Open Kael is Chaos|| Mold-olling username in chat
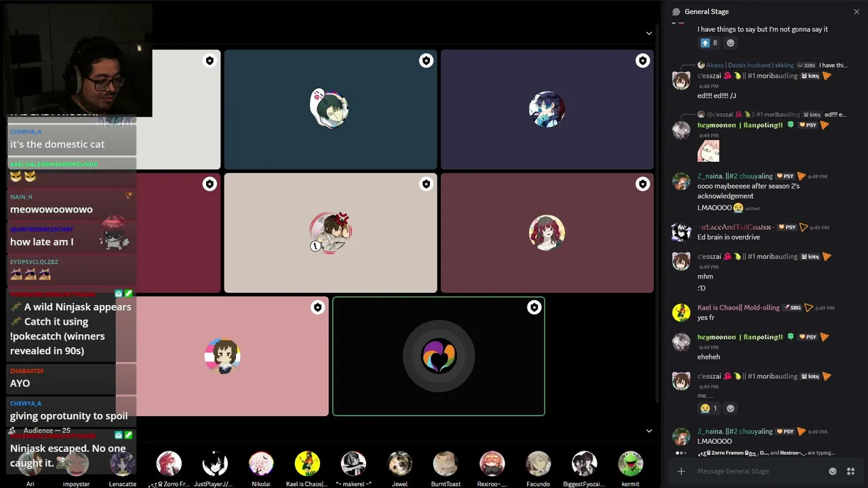 coord(738,308)
